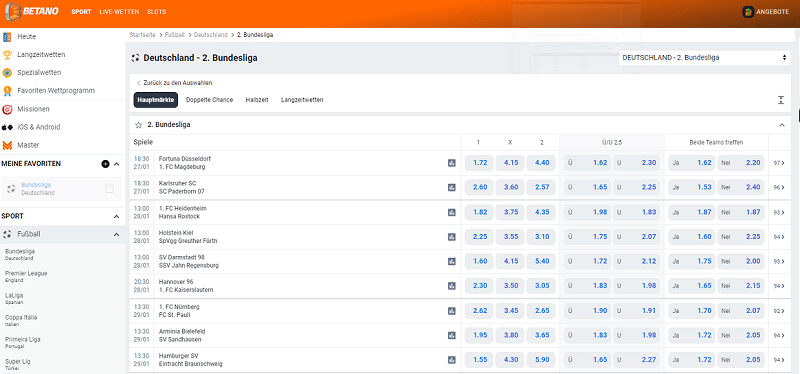Open the Angebote gift icon
800x374 pixels.
click(748, 12)
